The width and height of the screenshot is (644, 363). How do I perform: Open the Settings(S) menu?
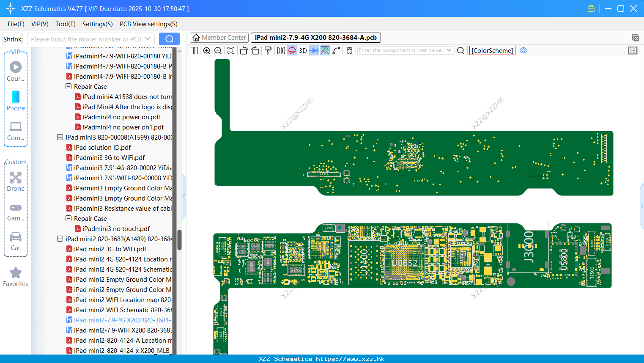(98, 24)
